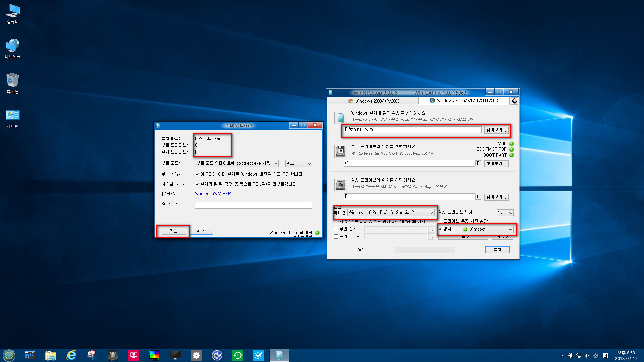The height and width of the screenshot is (362, 644).
Task: Open the gear settings taskbar icon
Action: 196,355
